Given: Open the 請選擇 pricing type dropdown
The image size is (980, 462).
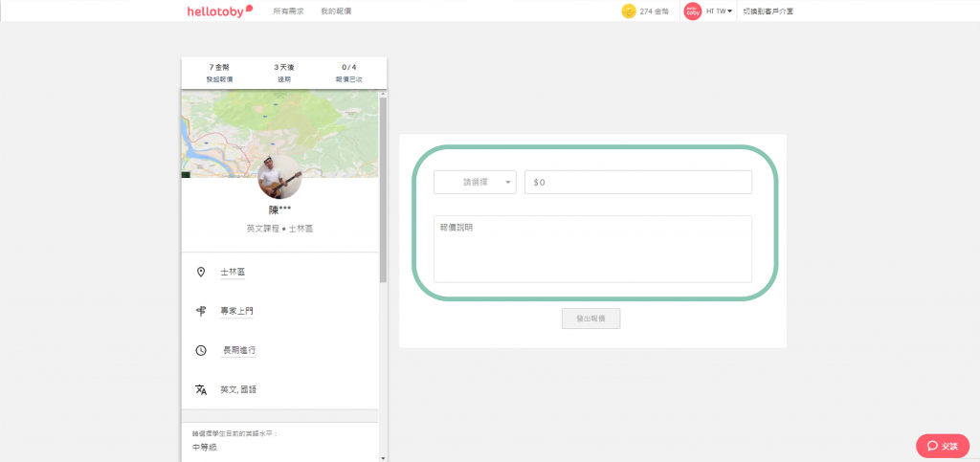Looking at the screenshot, I should coord(475,182).
